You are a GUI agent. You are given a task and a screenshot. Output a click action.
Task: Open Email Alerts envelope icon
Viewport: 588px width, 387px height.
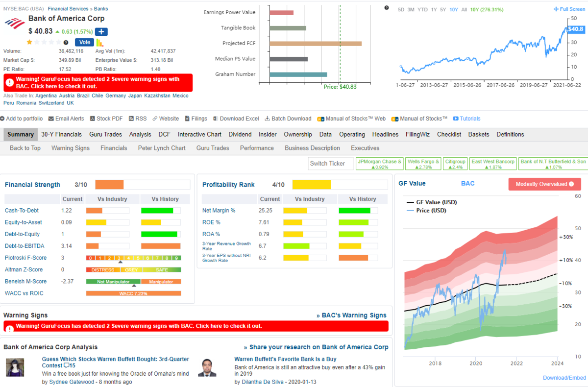(51, 119)
